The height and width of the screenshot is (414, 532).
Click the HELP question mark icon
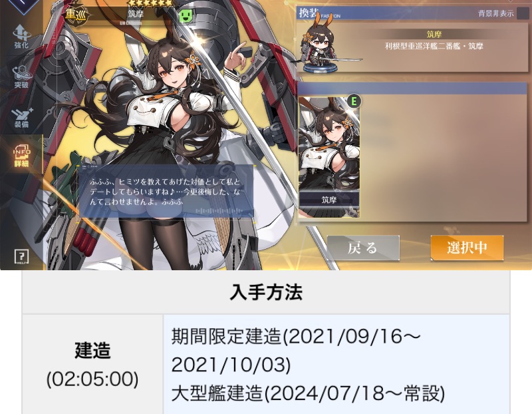pyautogui.click(x=22, y=257)
